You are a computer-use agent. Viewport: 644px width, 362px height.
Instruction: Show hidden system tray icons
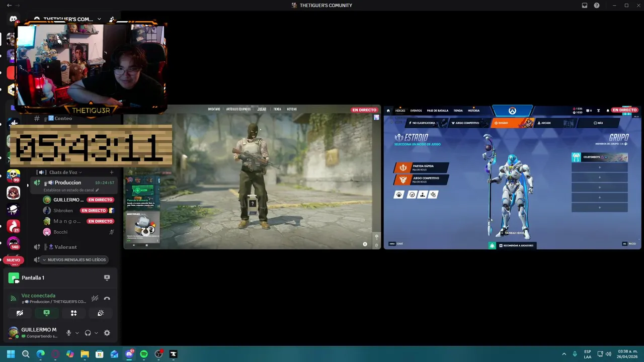563,354
